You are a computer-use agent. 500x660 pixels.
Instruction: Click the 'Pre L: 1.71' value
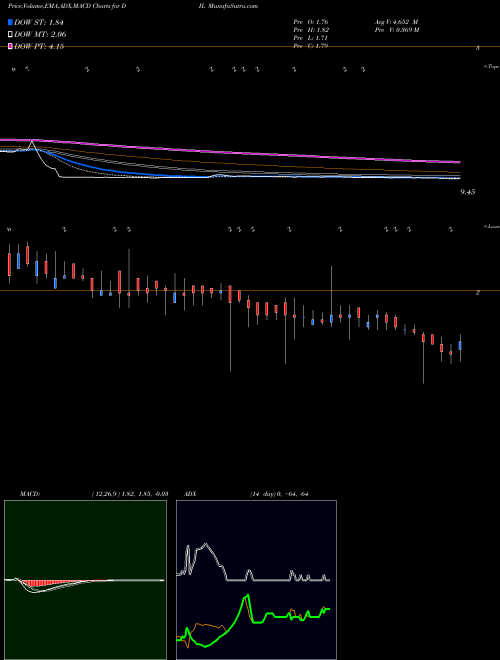[x=311, y=38]
